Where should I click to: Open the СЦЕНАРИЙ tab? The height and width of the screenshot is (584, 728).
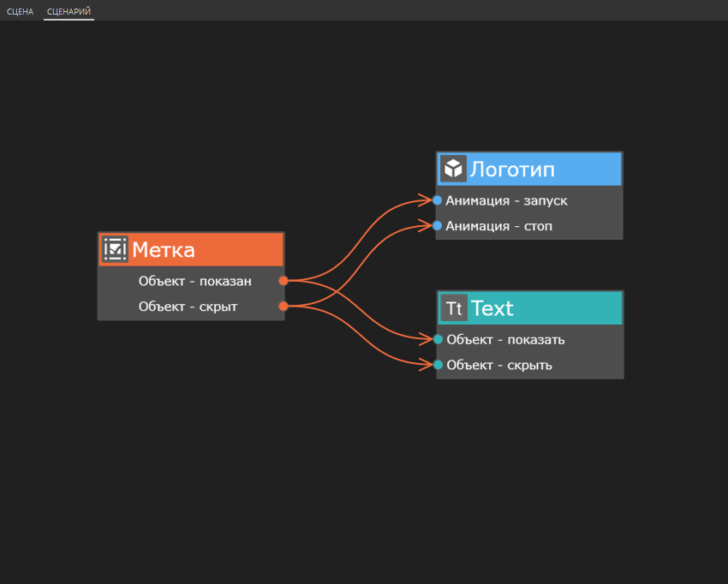click(69, 12)
